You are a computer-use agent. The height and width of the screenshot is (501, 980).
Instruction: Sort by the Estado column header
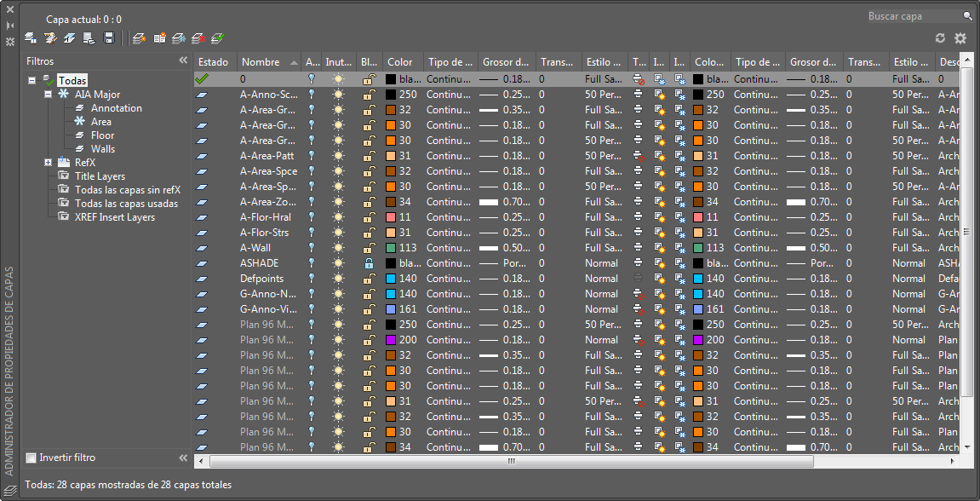pyautogui.click(x=215, y=62)
